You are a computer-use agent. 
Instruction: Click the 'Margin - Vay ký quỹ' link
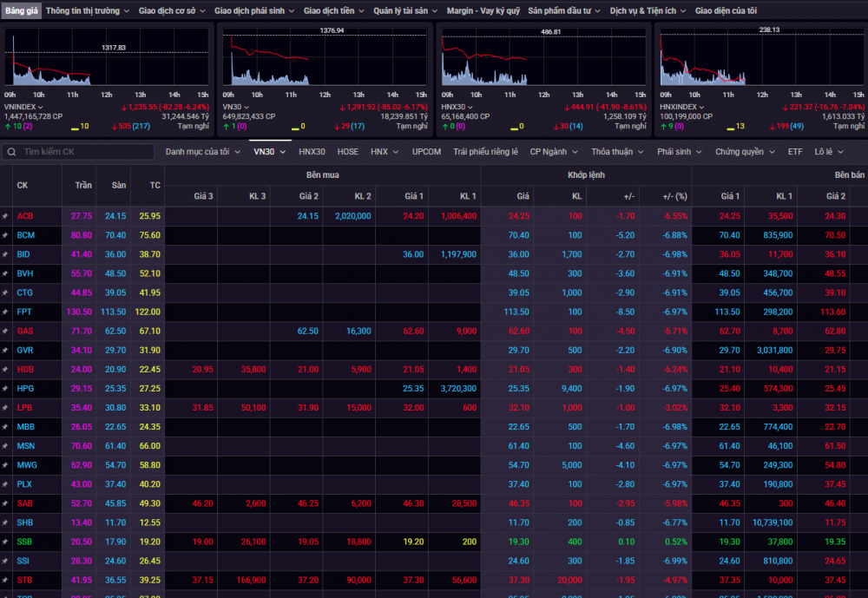pos(483,11)
